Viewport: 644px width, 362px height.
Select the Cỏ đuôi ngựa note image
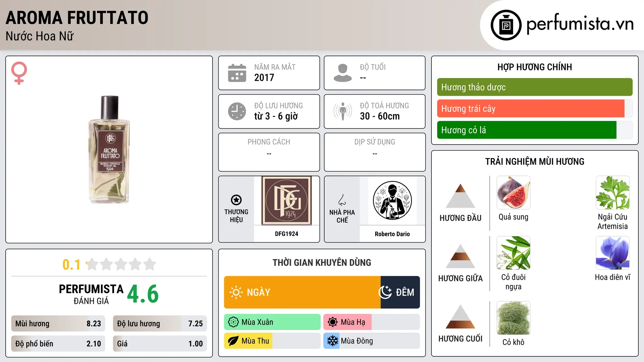pos(514,253)
